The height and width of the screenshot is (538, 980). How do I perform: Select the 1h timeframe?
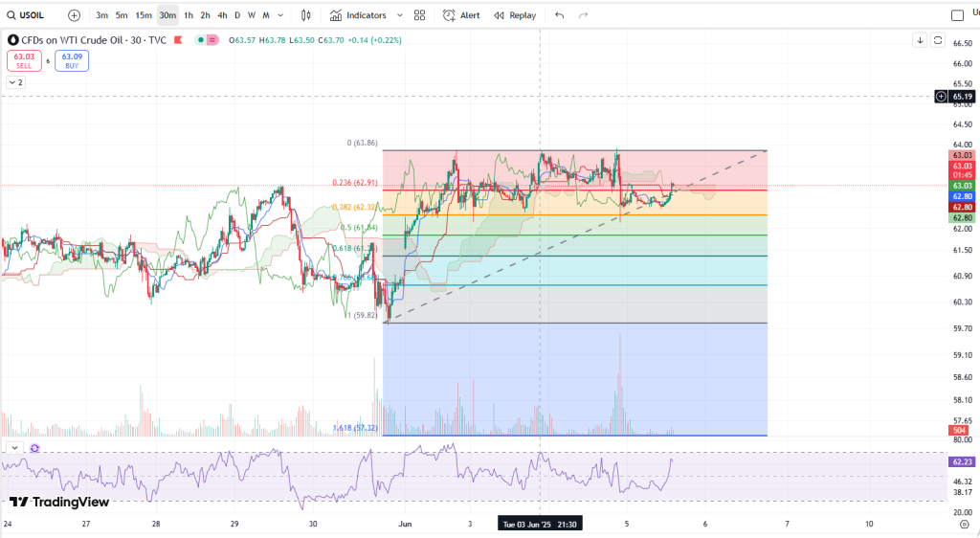coord(189,15)
